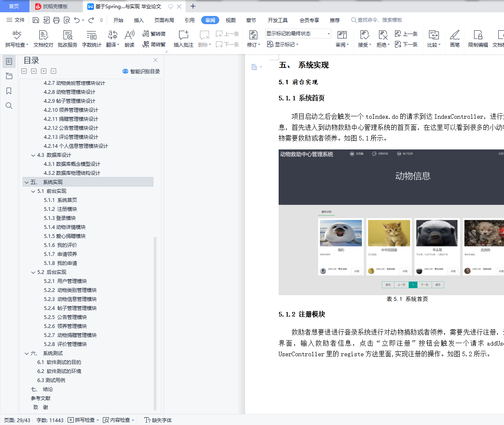Viewport: 504px width, 425px height.
Task: Go to next revision (下一条)
Action: point(406,44)
